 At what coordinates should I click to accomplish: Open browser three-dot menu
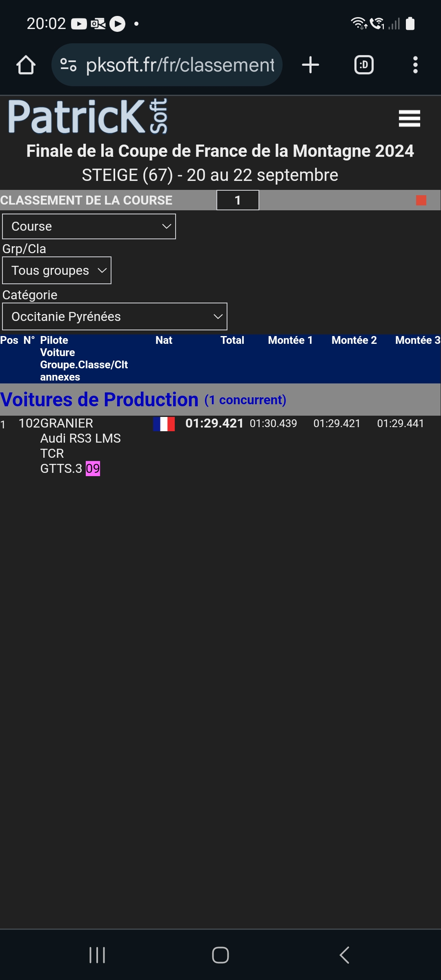tap(415, 65)
